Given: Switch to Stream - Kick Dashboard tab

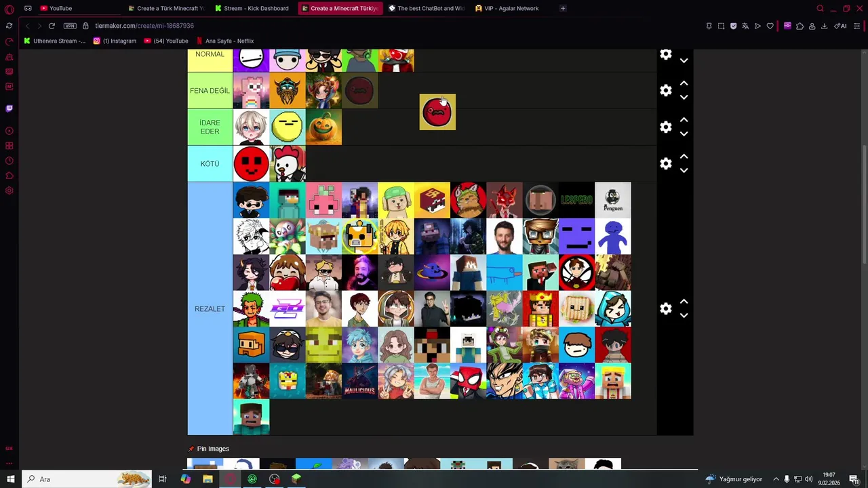Looking at the screenshot, I should 253,8.
